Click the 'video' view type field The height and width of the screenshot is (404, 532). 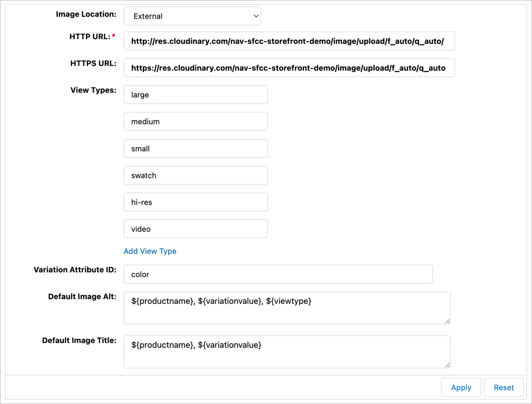(196, 229)
